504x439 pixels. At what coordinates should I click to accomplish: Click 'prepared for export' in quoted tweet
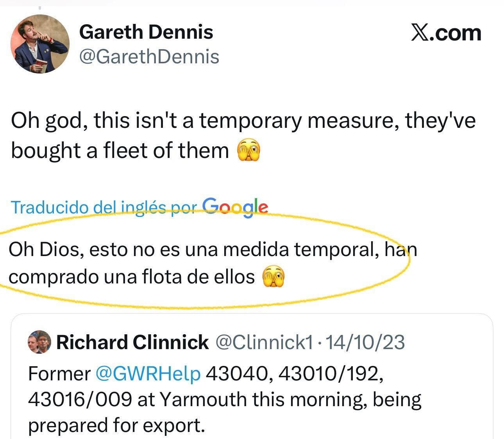click(116, 425)
